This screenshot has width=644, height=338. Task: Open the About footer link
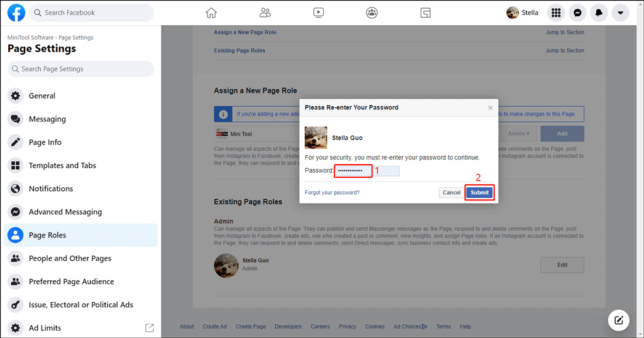pyautogui.click(x=187, y=327)
